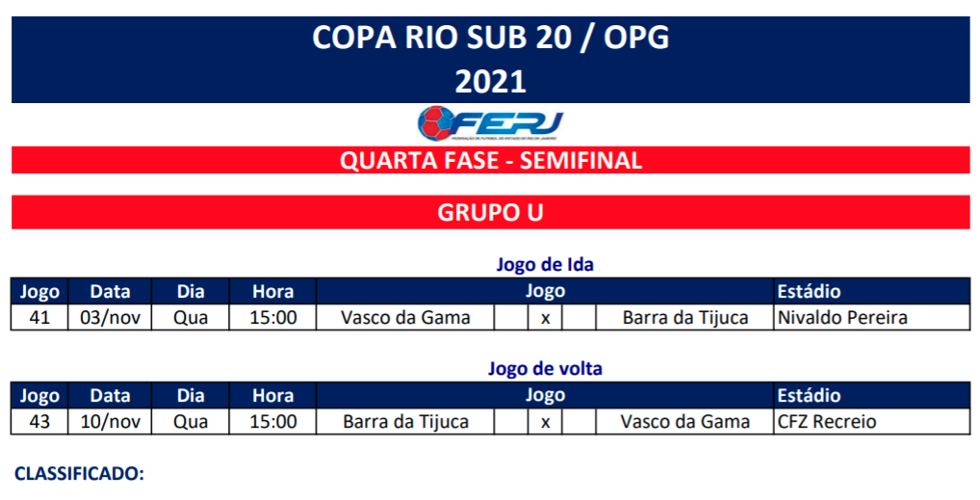Click the Jogo de volta heading
Image resolution: width=980 pixels, height=500 pixels.
pos(545,368)
